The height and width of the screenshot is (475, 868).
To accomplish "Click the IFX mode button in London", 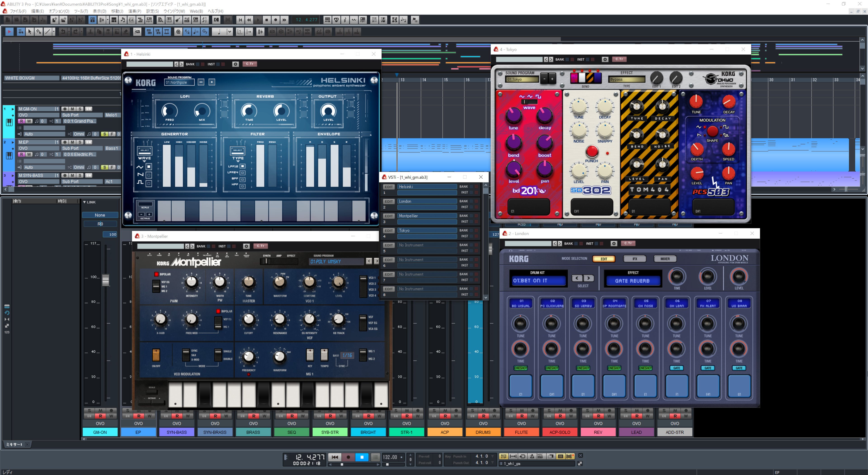I will (x=634, y=259).
